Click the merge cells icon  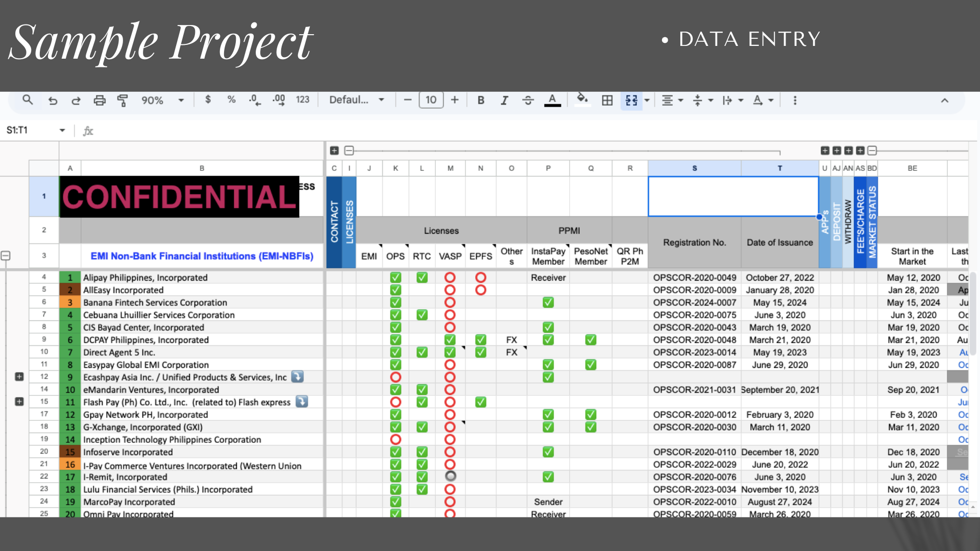pos(631,101)
